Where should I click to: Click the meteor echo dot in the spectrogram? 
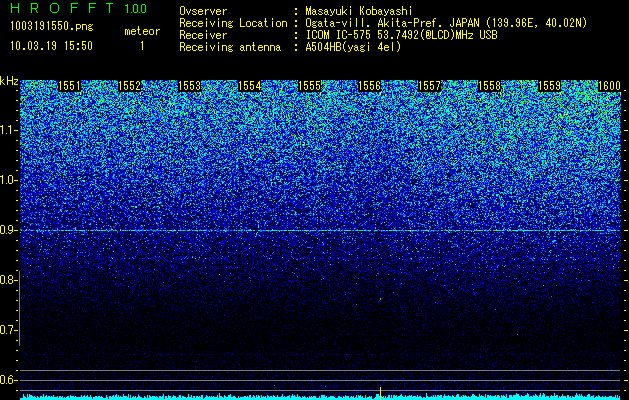[380, 299]
